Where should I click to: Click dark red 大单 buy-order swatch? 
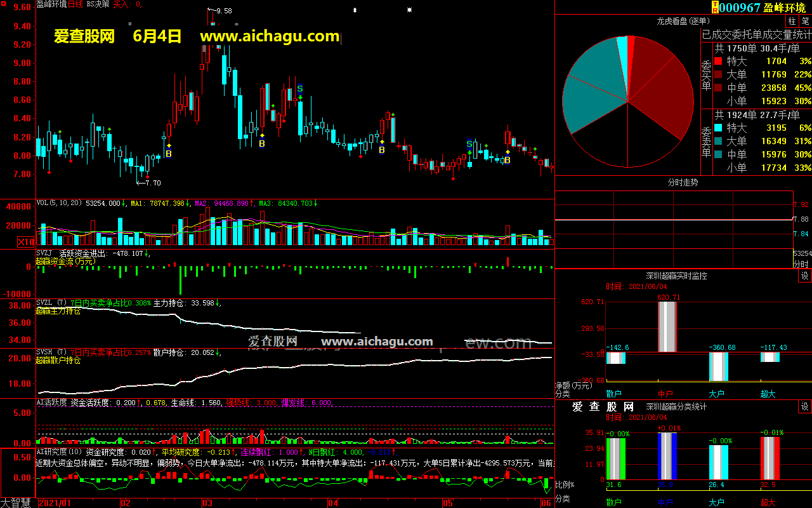[717, 75]
